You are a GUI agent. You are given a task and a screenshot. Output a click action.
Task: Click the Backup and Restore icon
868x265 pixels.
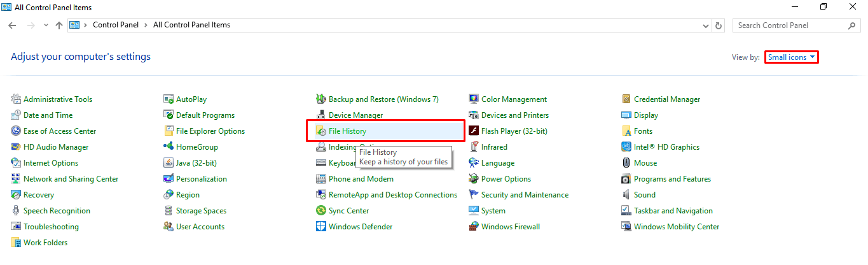[321, 99]
